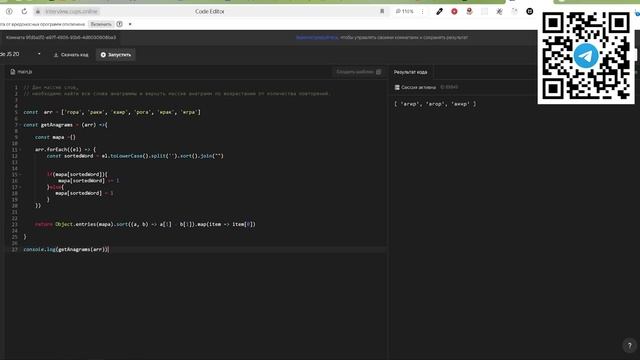Collapse the arr.forEach block fold on line 11

pyautogui.click(x=20, y=150)
